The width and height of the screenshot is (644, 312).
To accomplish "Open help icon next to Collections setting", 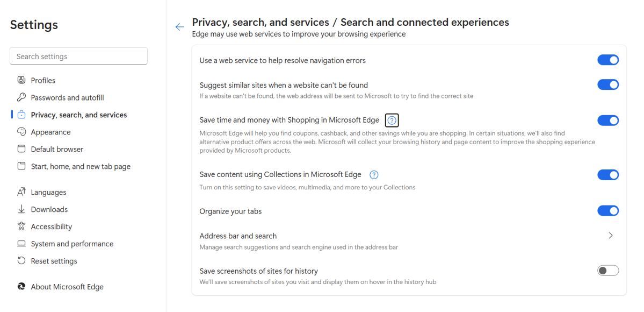I will pyautogui.click(x=374, y=174).
